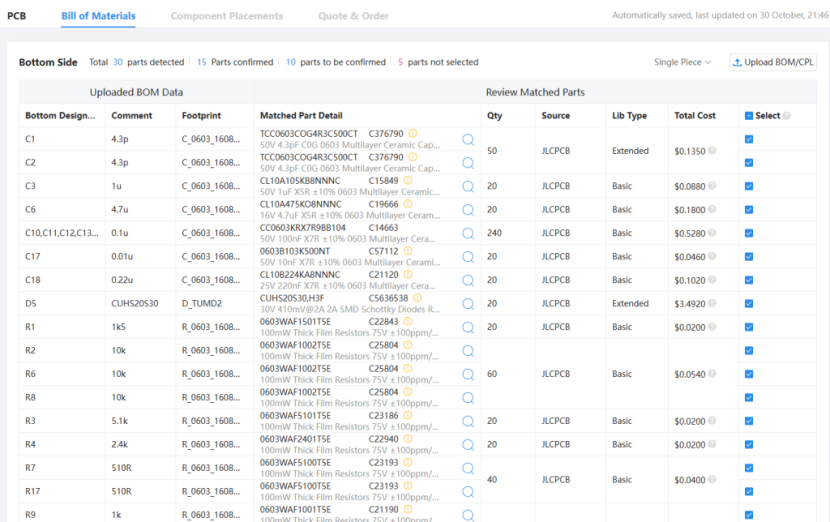Click search icon for R1 1k5 resistor
The width and height of the screenshot is (830, 522).
pyautogui.click(x=467, y=327)
